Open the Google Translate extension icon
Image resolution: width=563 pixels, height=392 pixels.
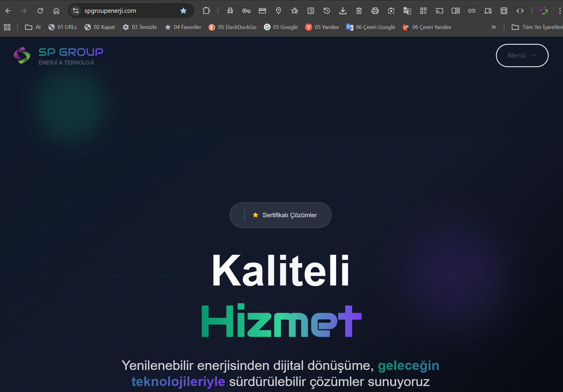(x=407, y=10)
